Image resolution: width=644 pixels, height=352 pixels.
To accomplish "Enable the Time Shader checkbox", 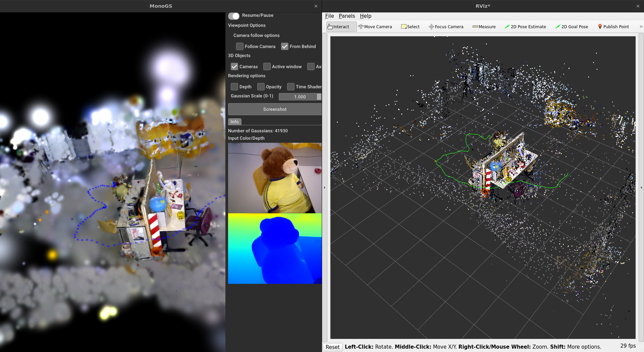I will point(291,87).
